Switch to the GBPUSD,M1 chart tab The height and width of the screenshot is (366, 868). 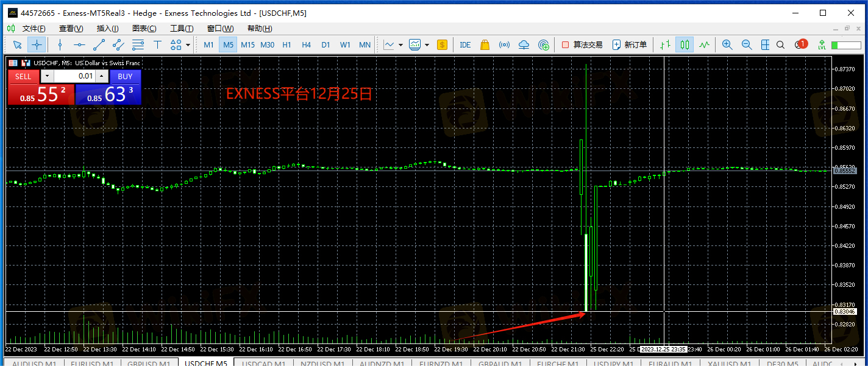pos(149,363)
